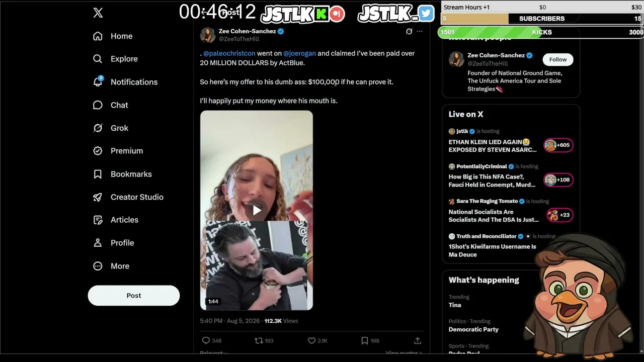644x362 pixels.
Task: Select Notifications in the navigation menu
Action: pyautogui.click(x=134, y=82)
